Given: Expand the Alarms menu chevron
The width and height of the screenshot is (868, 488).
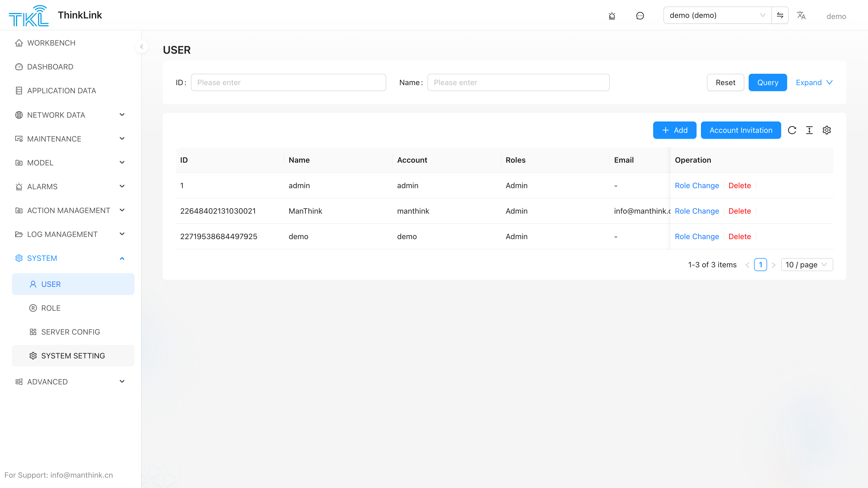Looking at the screenshot, I should 122,186.
